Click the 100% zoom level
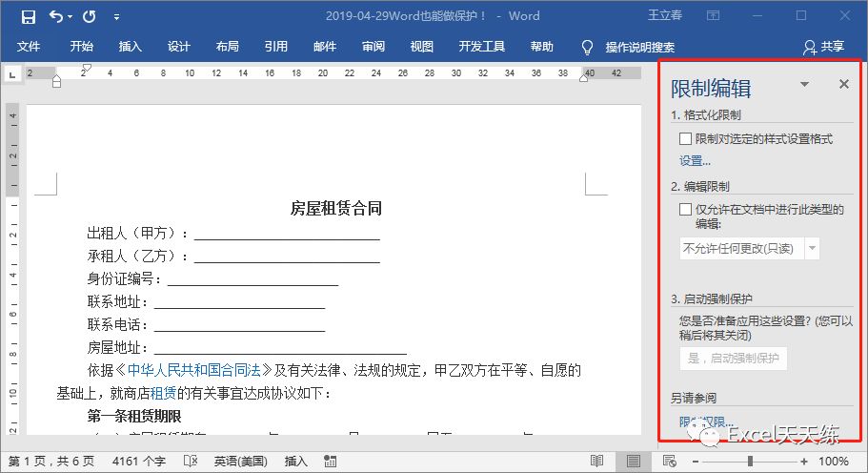The image size is (868, 473). click(833, 462)
